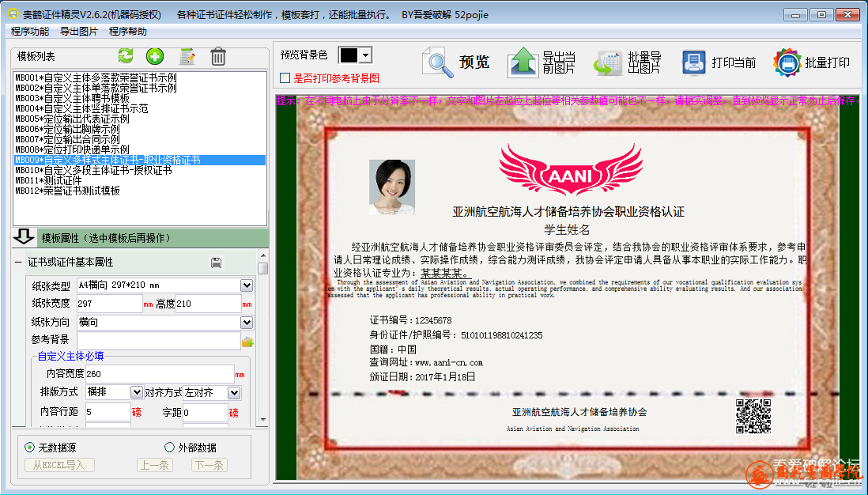Click the portrait photo on the certificate
The width and height of the screenshot is (868, 495).
pyautogui.click(x=392, y=187)
